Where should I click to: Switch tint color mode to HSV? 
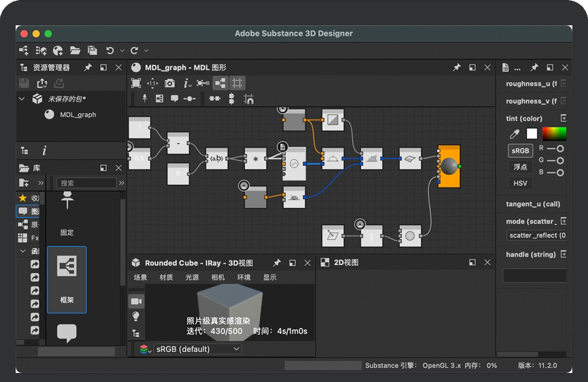520,183
